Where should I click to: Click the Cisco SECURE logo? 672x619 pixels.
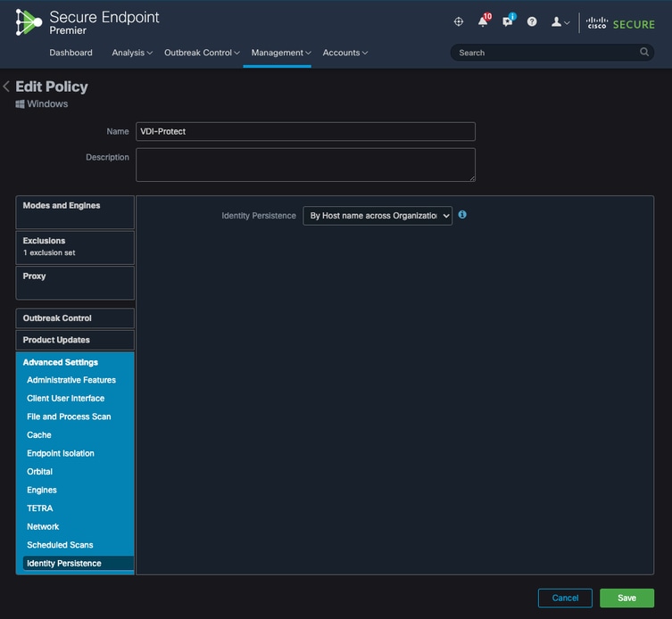[620, 23]
